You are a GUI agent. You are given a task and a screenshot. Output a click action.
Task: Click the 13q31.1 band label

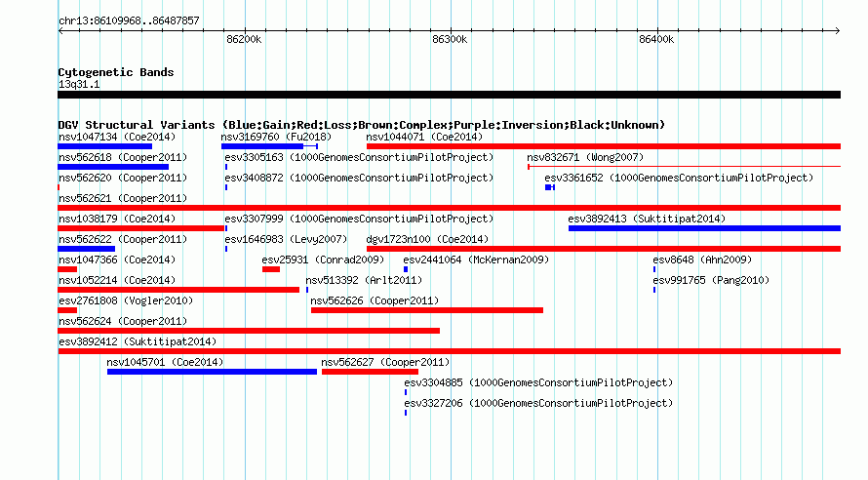[x=79, y=84]
